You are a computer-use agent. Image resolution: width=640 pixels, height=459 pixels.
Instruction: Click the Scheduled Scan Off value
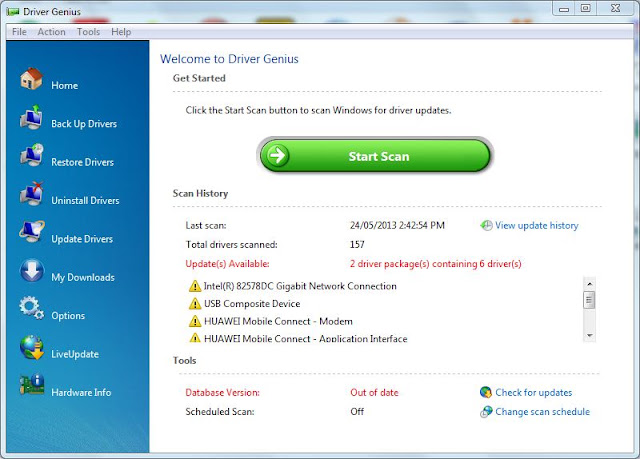[x=357, y=412]
